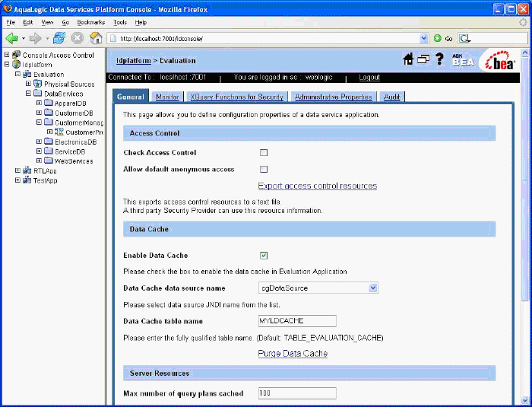Click the console windows icon beside Home

coord(423,60)
